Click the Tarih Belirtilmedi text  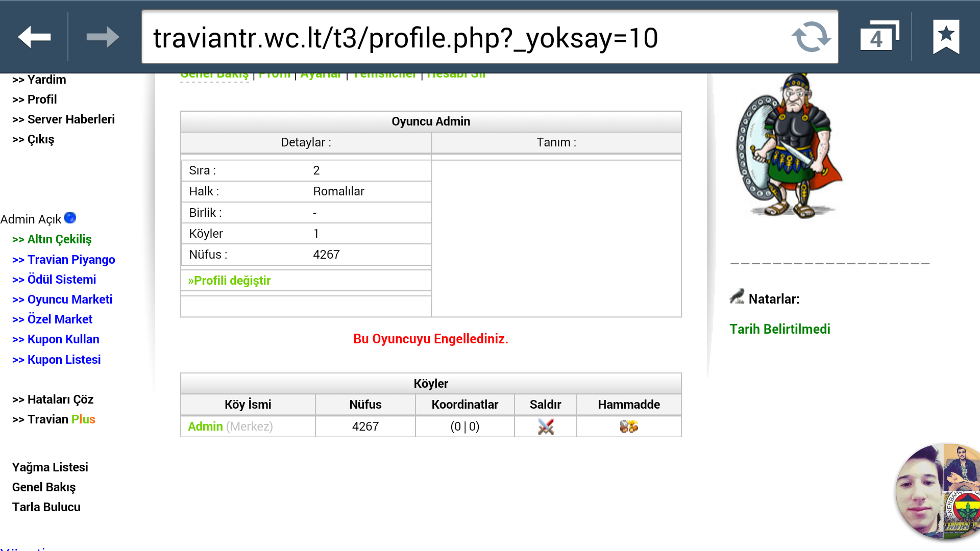(x=780, y=329)
